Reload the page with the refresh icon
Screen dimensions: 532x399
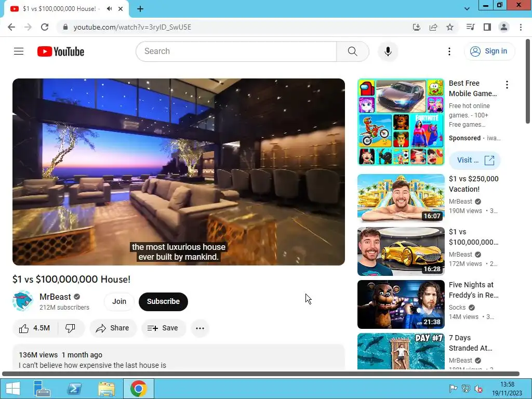point(45,27)
